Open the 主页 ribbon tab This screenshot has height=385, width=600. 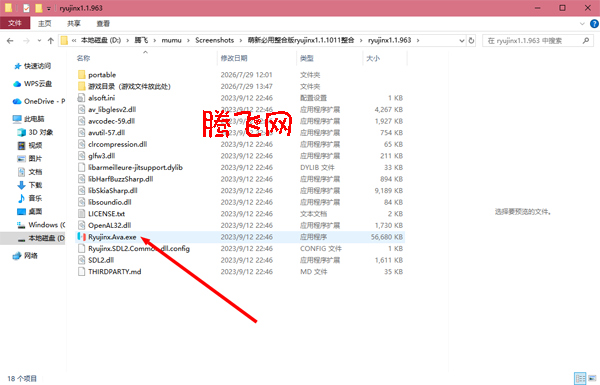pos(44,23)
